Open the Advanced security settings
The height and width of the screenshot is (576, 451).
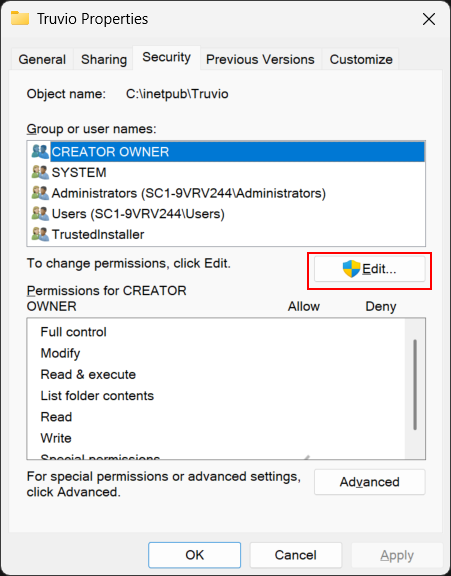369,482
